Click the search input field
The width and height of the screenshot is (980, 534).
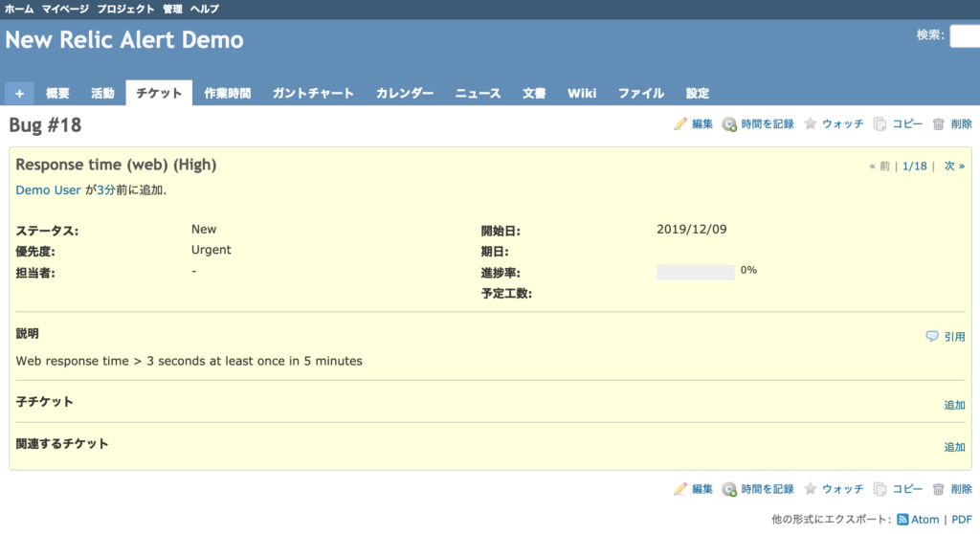point(965,35)
